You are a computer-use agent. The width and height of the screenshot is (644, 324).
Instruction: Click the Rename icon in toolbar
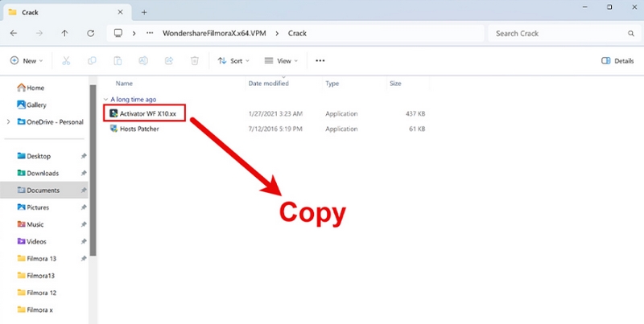[142, 60]
